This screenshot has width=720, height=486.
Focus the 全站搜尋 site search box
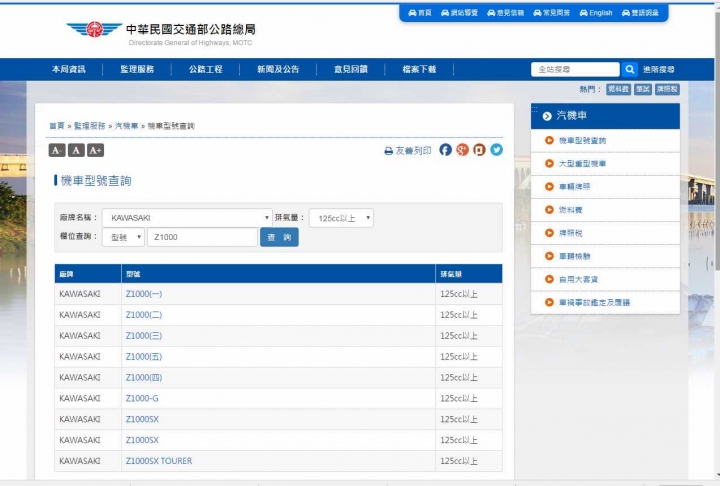tap(575, 69)
